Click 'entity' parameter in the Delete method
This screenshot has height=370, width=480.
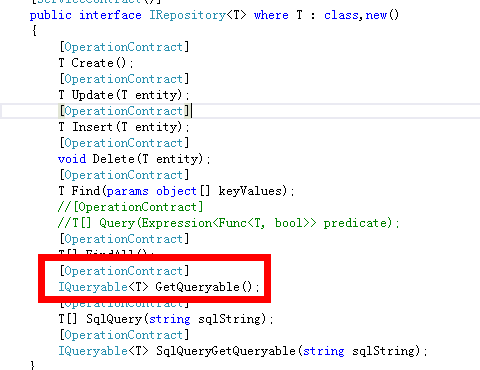177,159
